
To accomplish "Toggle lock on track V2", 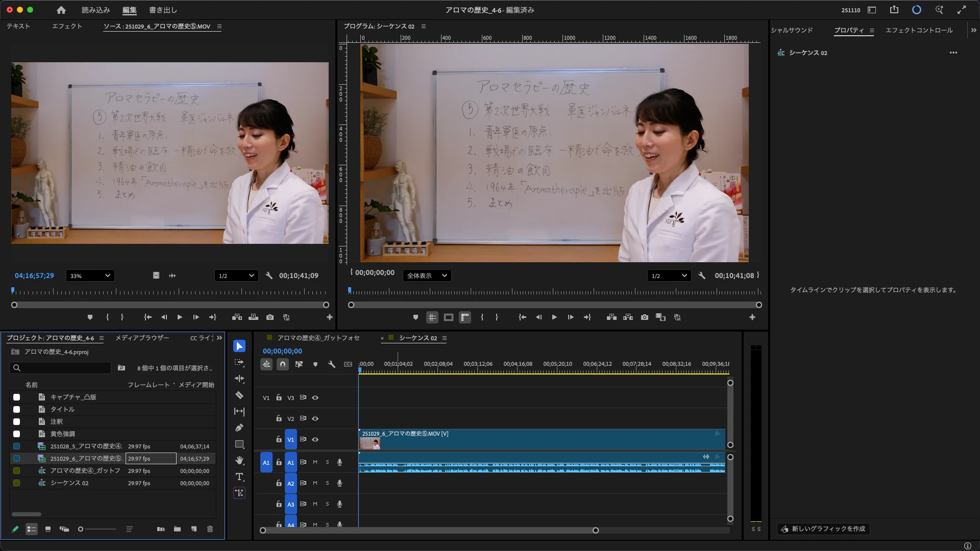I will [279, 418].
